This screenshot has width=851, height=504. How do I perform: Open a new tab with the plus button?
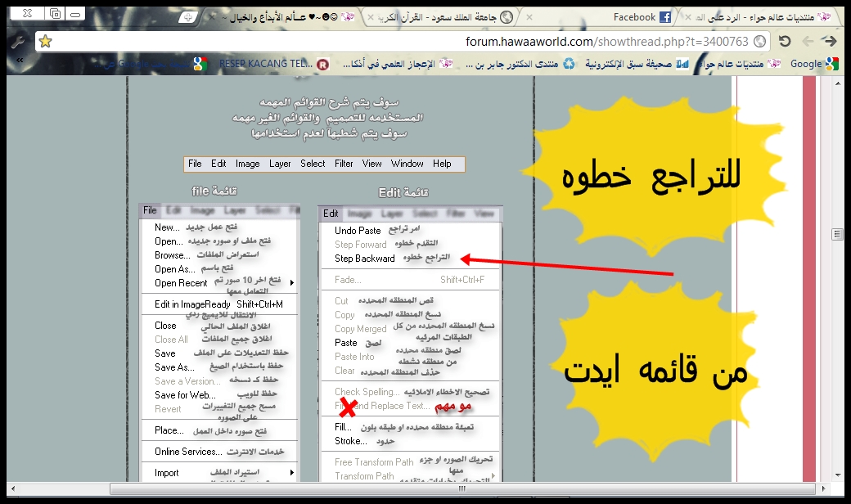[x=189, y=17]
